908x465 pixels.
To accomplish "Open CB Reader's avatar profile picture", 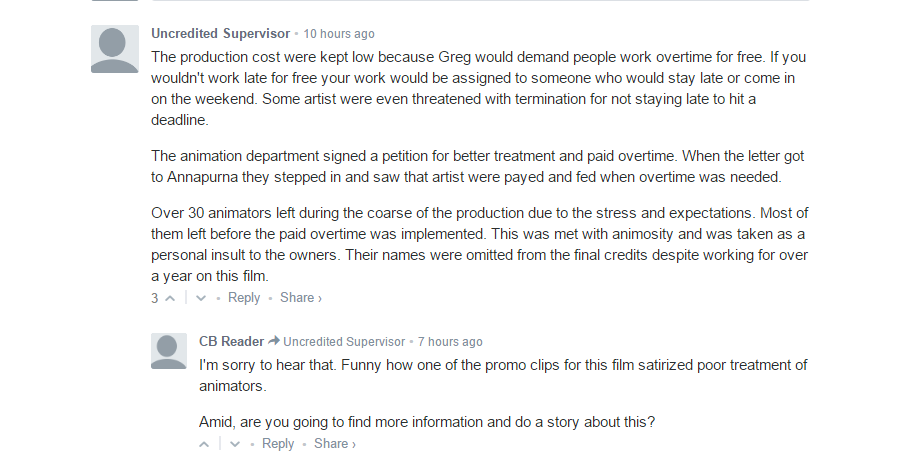I will pyautogui.click(x=169, y=351).
